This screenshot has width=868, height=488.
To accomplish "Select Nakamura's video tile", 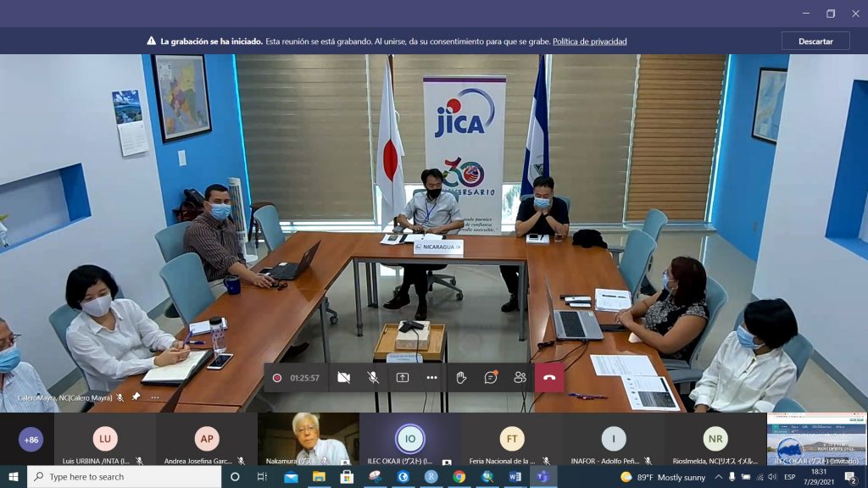I will click(x=308, y=439).
